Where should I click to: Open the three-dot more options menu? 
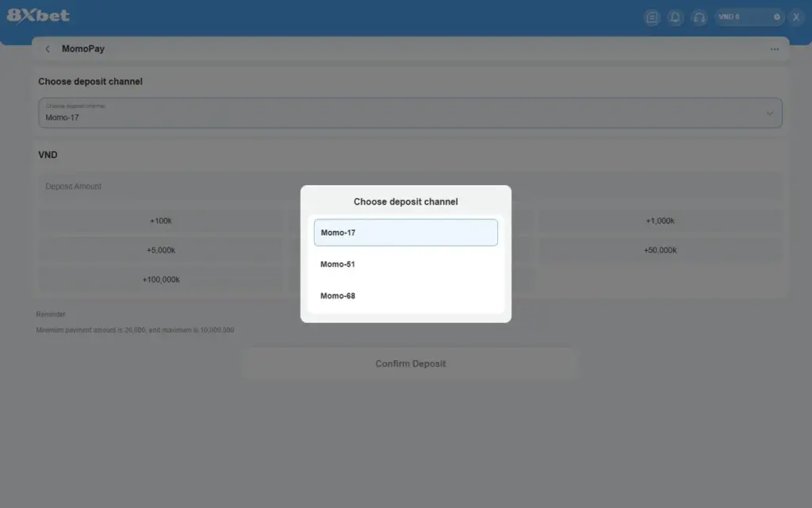point(774,49)
